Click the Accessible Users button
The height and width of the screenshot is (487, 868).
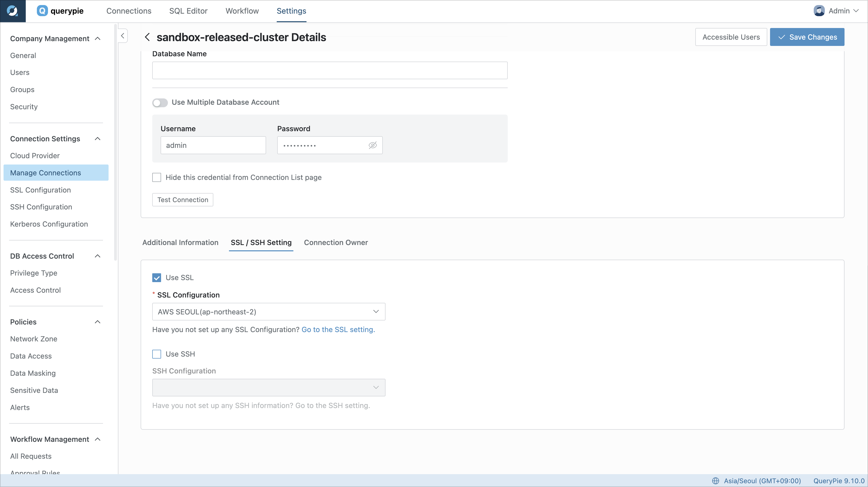[x=731, y=37]
